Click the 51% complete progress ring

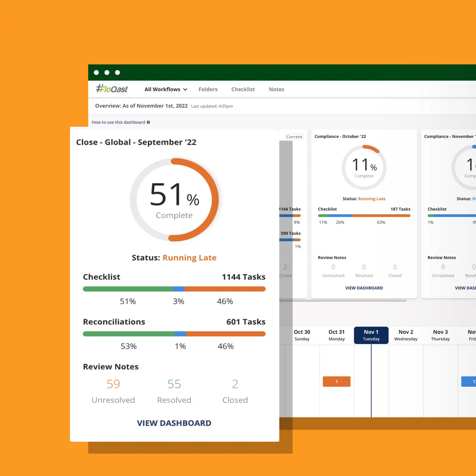174,200
